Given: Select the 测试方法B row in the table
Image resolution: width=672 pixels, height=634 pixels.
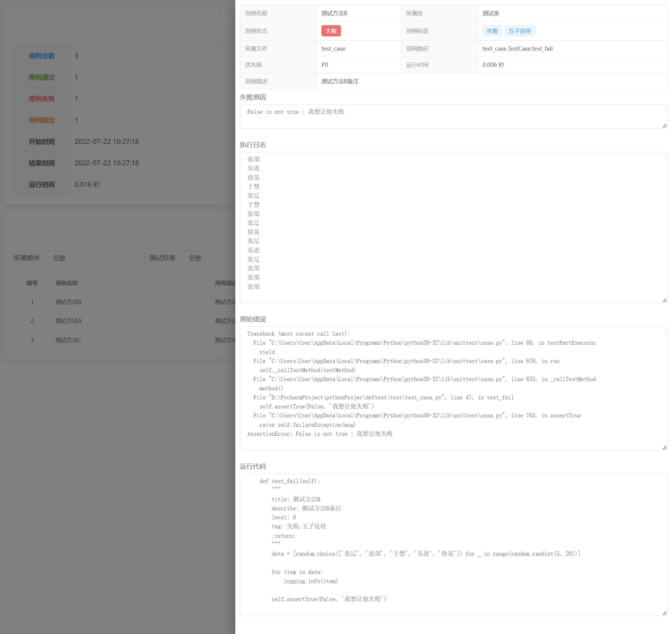Looking at the screenshot, I should point(68,302).
